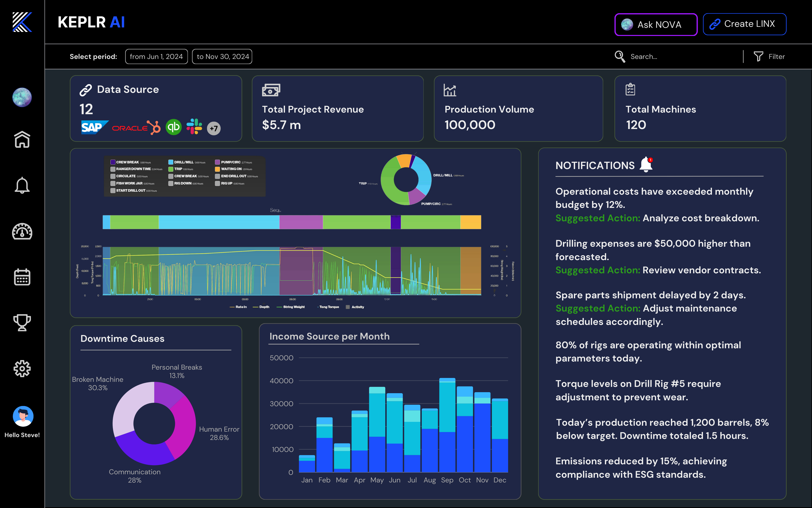Screen dimensions: 812x508
Task: Open the calendar icon in sidebar
Action: (x=22, y=277)
